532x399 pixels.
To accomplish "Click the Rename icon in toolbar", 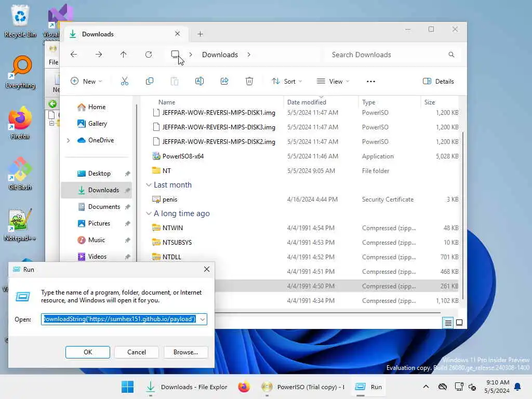I will 199,81.
